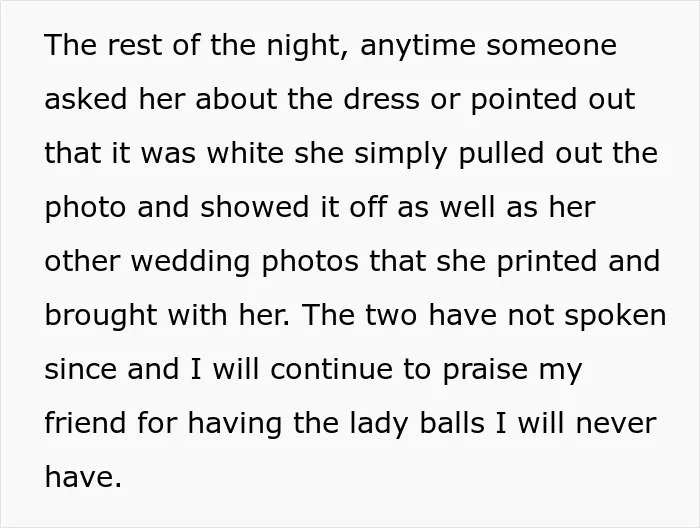Click the word 'wedding' in fifth line
700x528 pixels.
tap(190, 262)
